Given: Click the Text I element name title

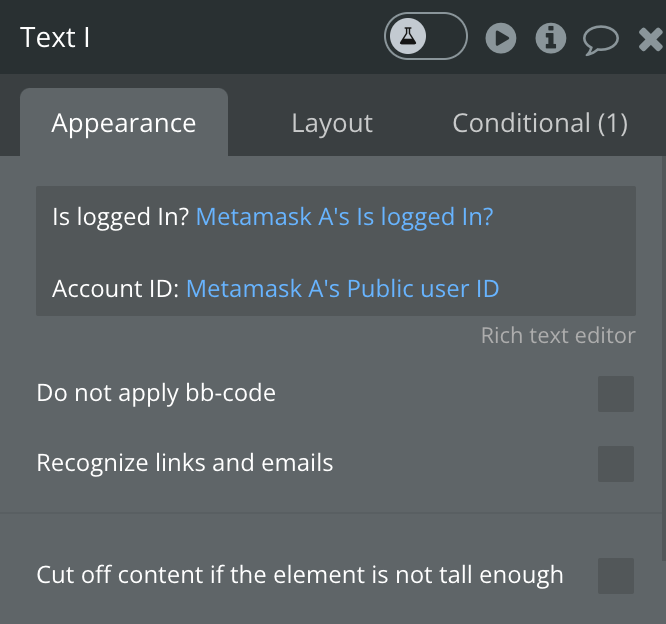Looking at the screenshot, I should pyautogui.click(x=55, y=37).
